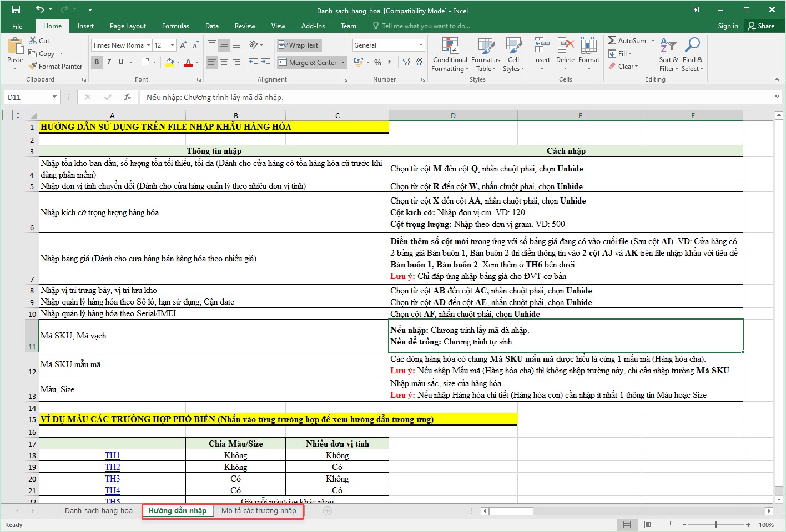Click the Share button
The height and width of the screenshot is (532, 786).
click(761, 26)
